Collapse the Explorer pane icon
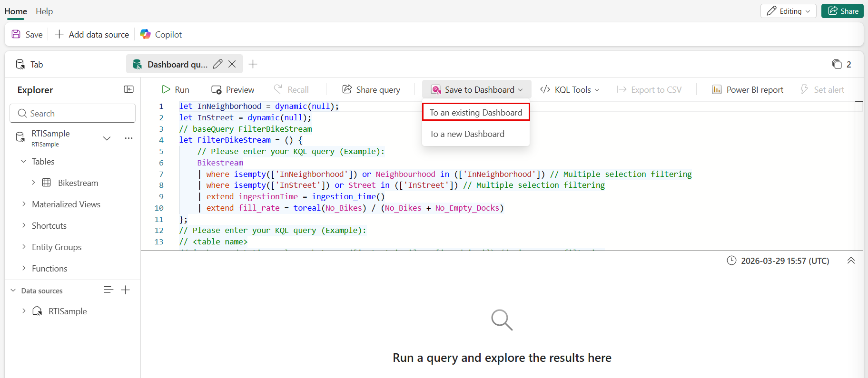The image size is (868, 378). 128,89
